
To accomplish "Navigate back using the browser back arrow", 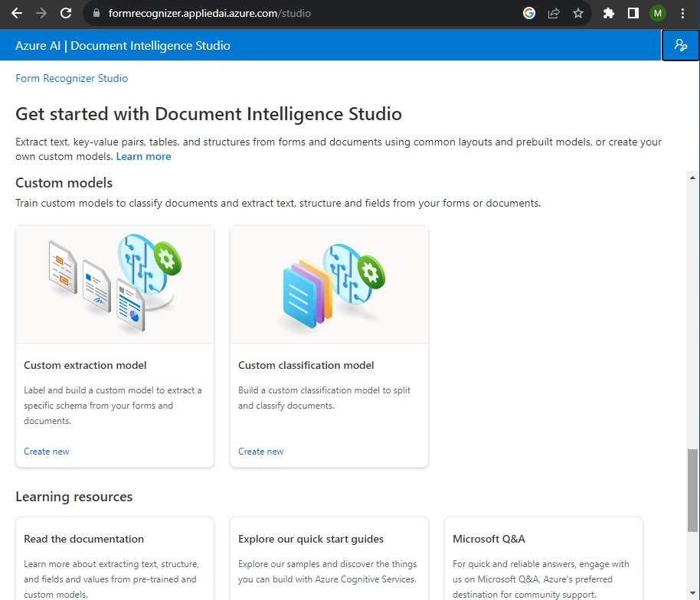I will [x=17, y=13].
